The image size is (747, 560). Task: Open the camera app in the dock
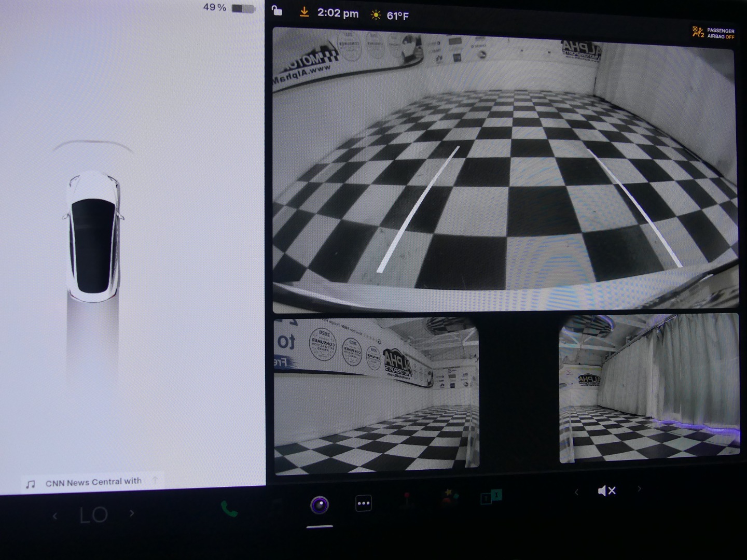[x=320, y=505]
